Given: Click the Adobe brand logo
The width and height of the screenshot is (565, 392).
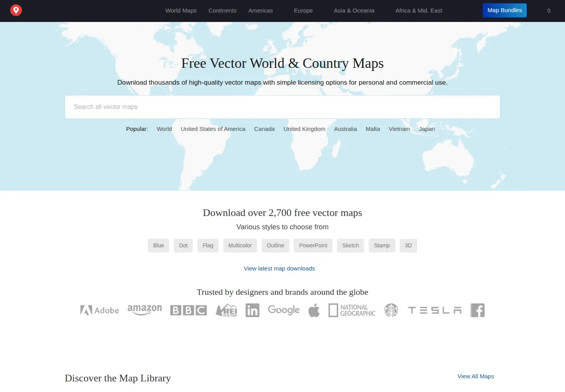Looking at the screenshot, I should point(100,310).
